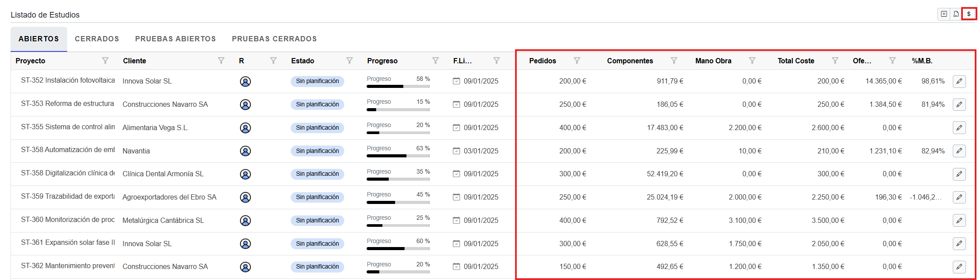Click the user avatar in the ST-360 row

click(x=245, y=221)
